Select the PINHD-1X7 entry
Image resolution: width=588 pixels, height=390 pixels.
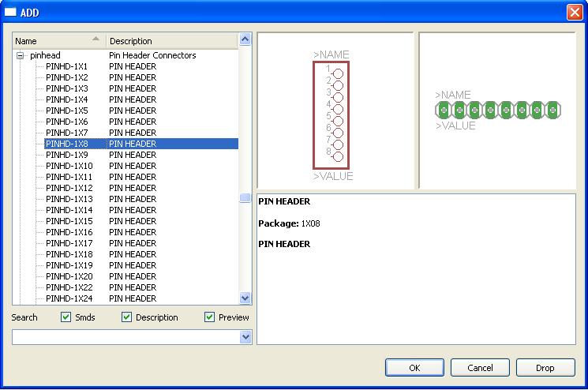(67, 133)
